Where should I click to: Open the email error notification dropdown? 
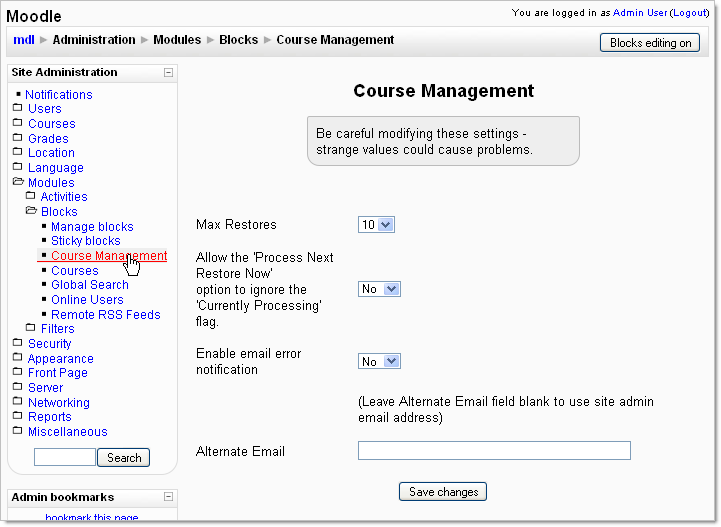point(379,361)
